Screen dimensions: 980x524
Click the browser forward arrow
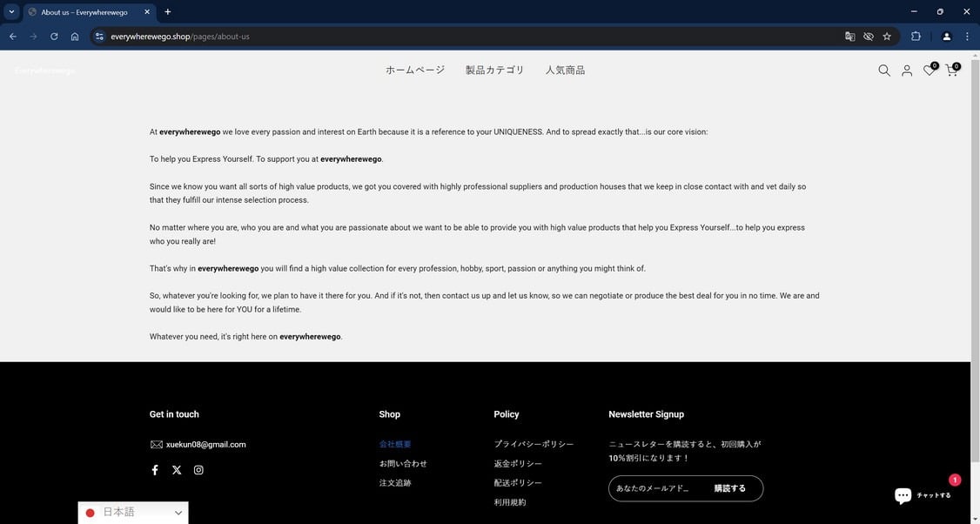click(34, 37)
